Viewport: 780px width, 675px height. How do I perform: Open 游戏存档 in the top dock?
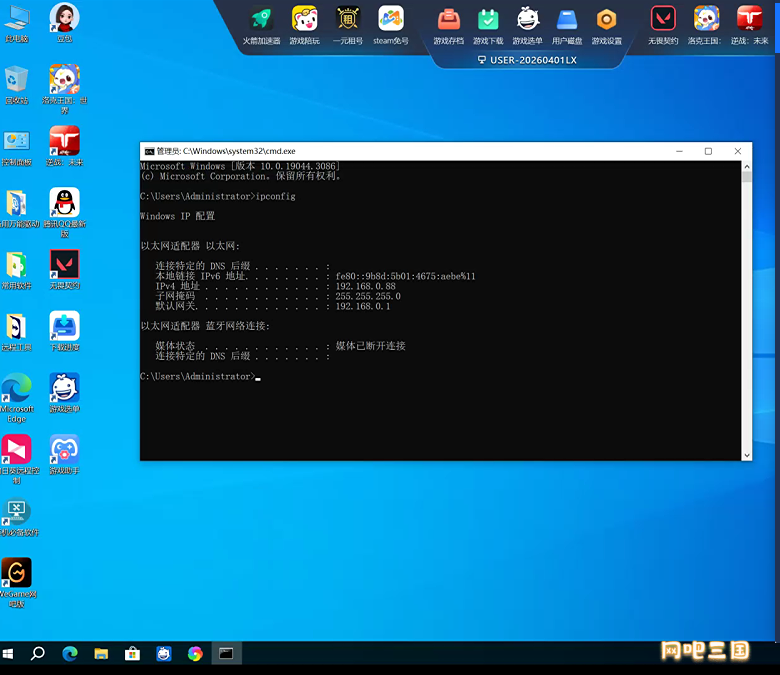point(448,19)
